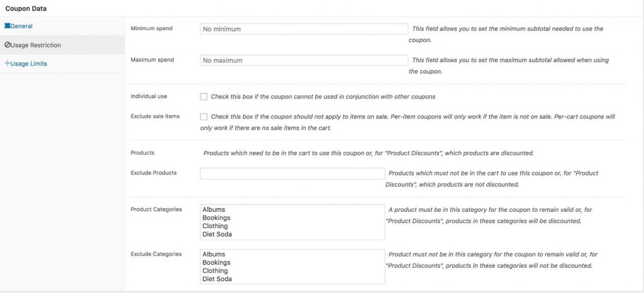This screenshot has height=293, width=644.
Task: Select Albums in Product Categories list
Action: coord(214,210)
